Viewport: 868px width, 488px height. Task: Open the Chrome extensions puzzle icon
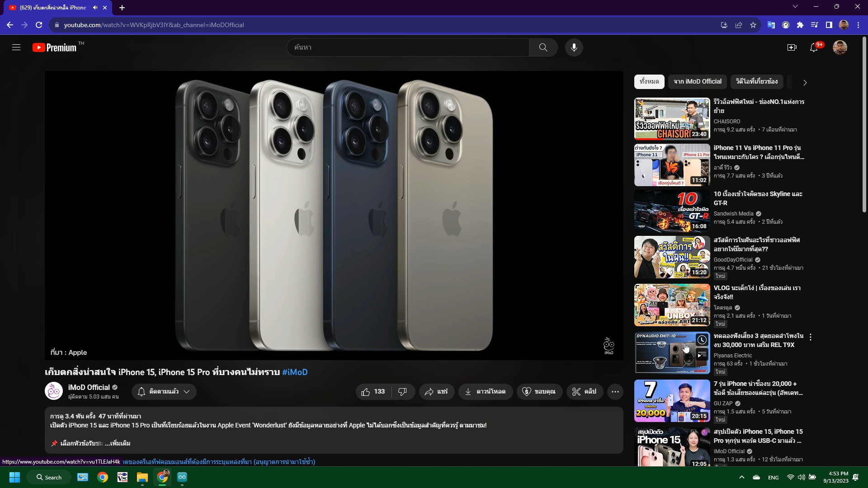pyautogui.click(x=800, y=25)
